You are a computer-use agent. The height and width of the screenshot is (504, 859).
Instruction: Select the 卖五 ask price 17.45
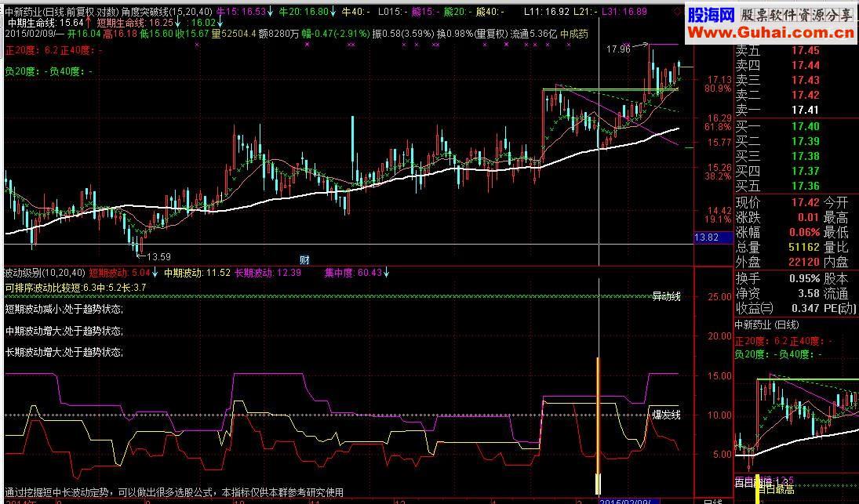point(806,51)
